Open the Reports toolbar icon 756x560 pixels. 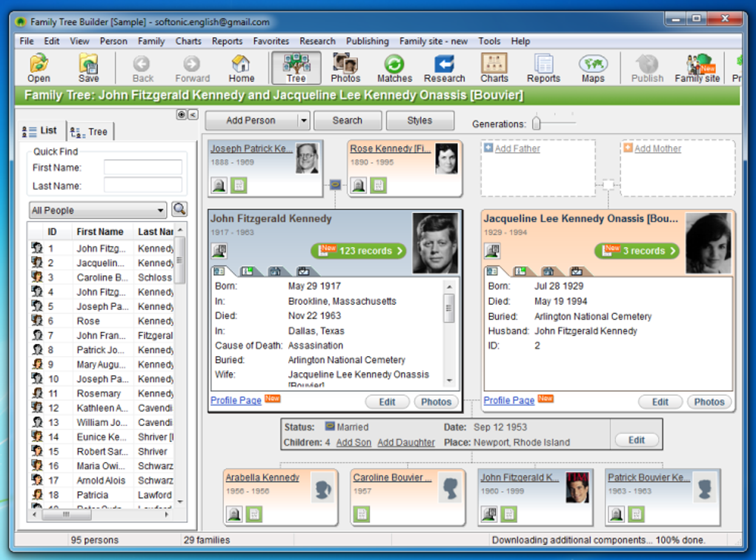pos(543,68)
